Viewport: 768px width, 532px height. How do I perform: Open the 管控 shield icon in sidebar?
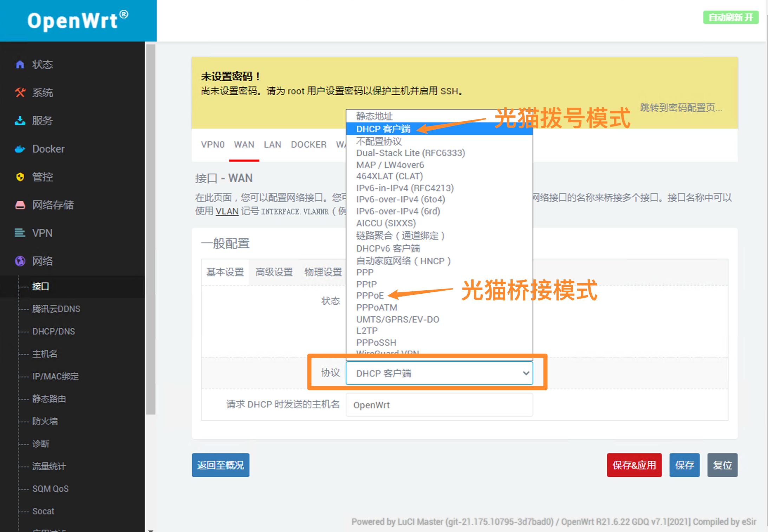(20, 177)
